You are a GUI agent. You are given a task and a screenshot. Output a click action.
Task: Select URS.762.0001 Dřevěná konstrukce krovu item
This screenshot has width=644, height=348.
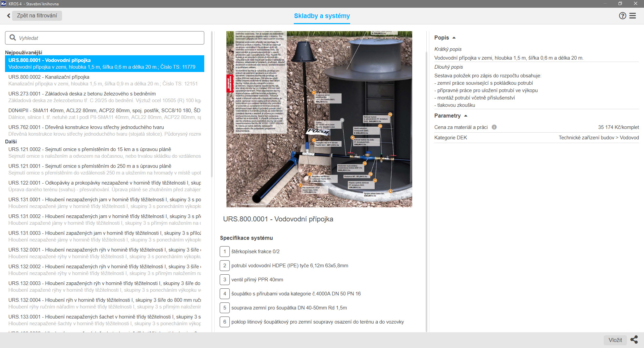[x=104, y=131]
